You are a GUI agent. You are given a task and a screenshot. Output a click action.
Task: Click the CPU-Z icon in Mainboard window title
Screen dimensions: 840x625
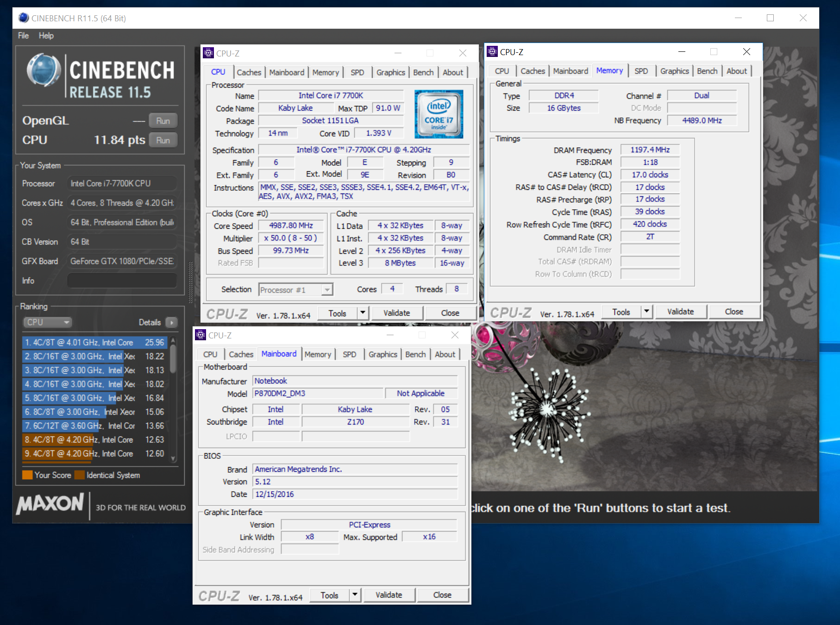click(x=201, y=335)
